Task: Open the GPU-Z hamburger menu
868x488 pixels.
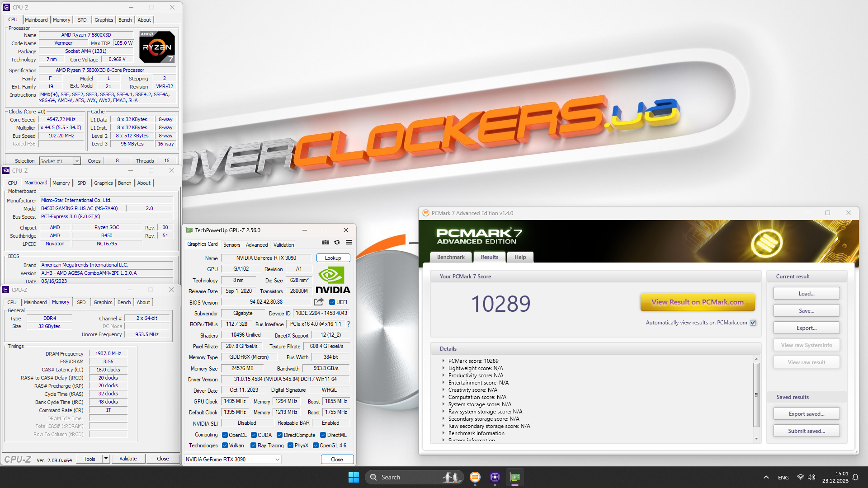Action: click(349, 243)
